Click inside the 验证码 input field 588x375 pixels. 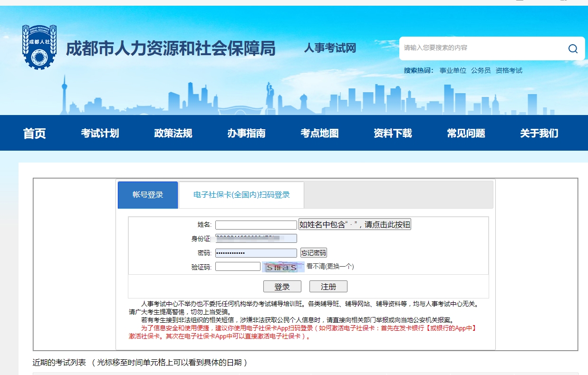(238, 266)
